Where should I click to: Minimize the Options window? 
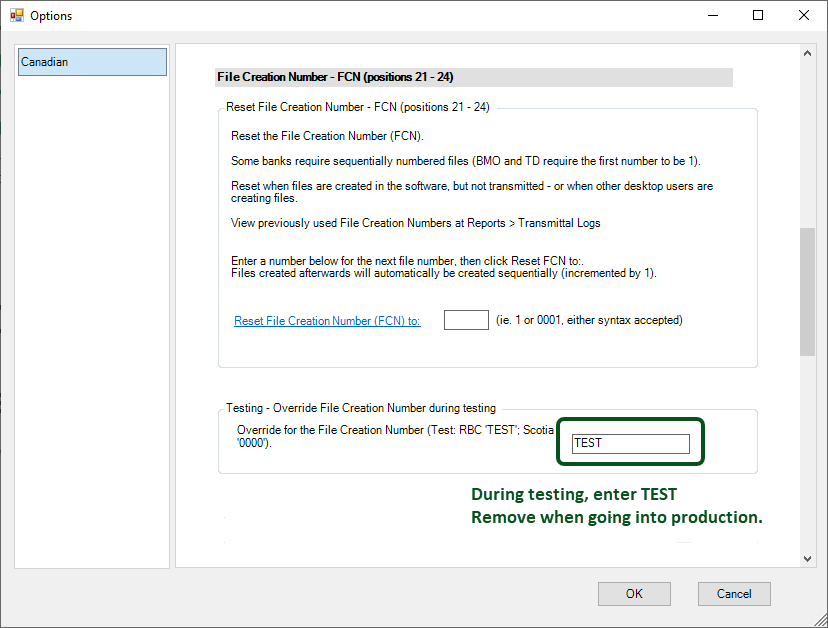pos(712,15)
